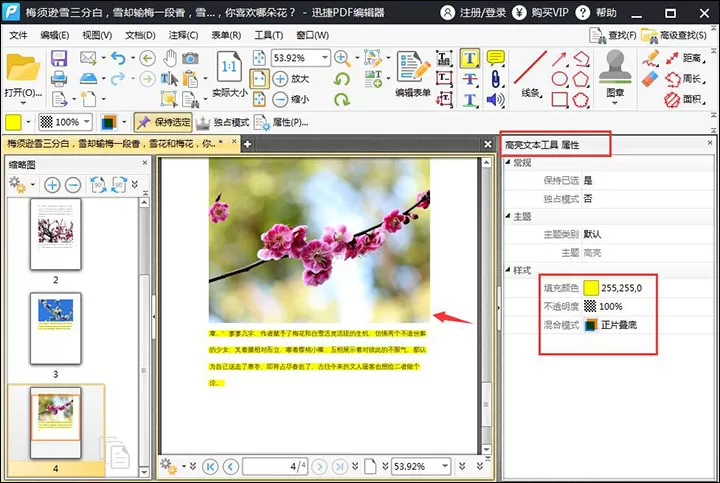Select the Hand pan tool
The image size is (720, 483).
[x=170, y=58]
